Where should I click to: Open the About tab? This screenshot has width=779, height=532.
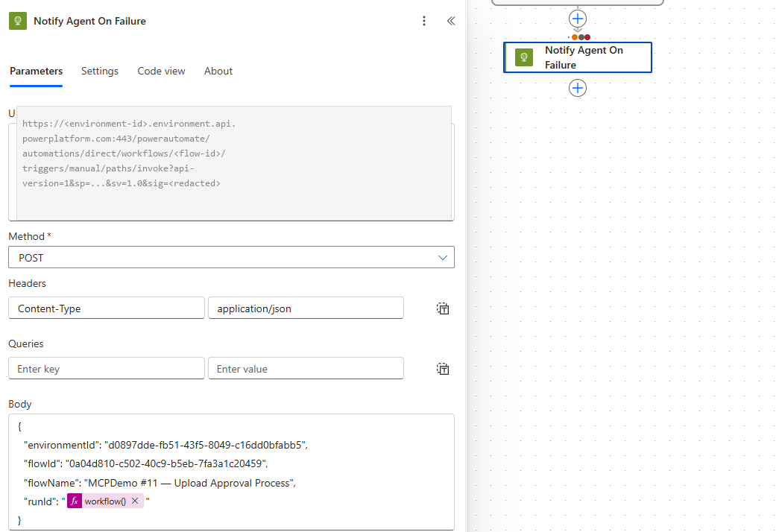pos(218,71)
